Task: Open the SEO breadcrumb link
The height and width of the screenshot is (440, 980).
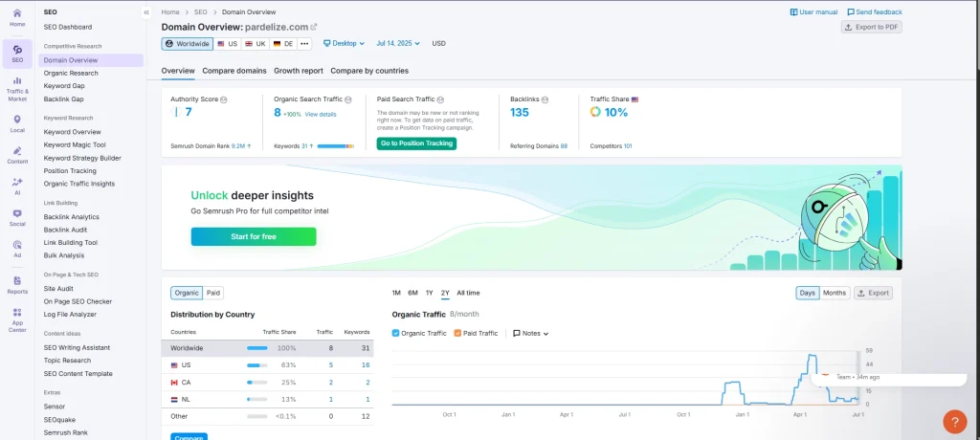Action: [x=201, y=11]
